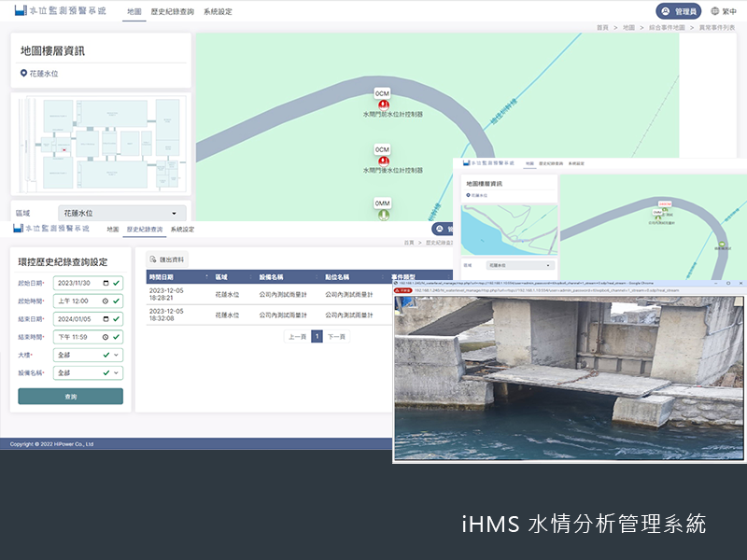747x560 pixels.
Task: Open the clock picker beside 起始時間
Action: tap(105, 301)
